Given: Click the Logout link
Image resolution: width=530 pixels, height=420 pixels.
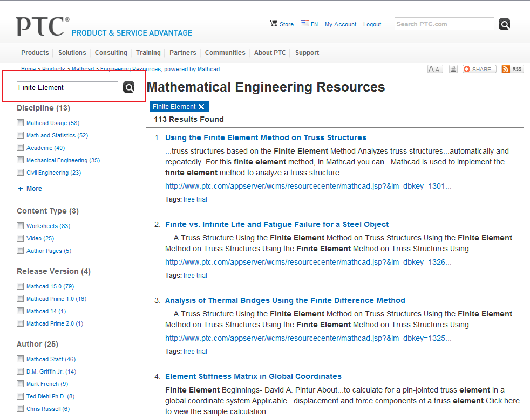Looking at the screenshot, I should [x=372, y=24].
